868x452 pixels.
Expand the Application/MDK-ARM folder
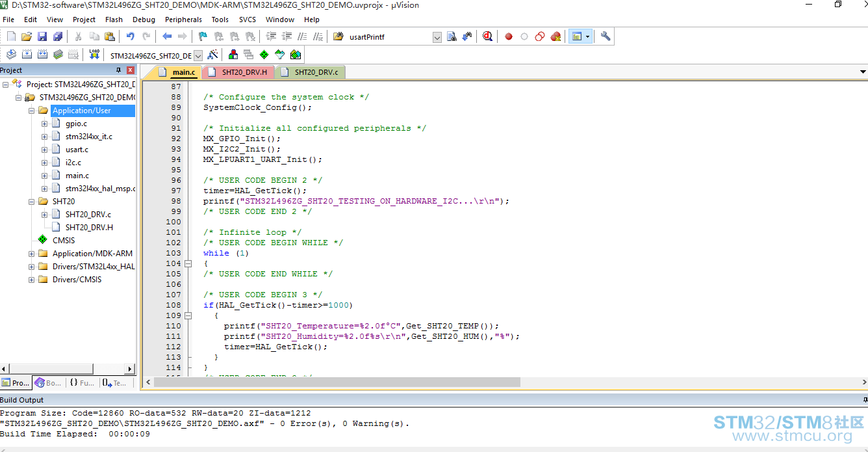31,254
